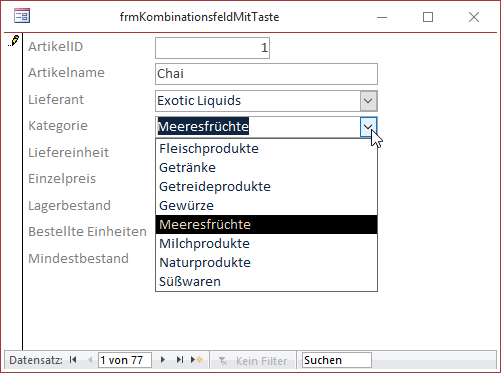
Task: Go to first record navigation button
Action: [73, 360]
